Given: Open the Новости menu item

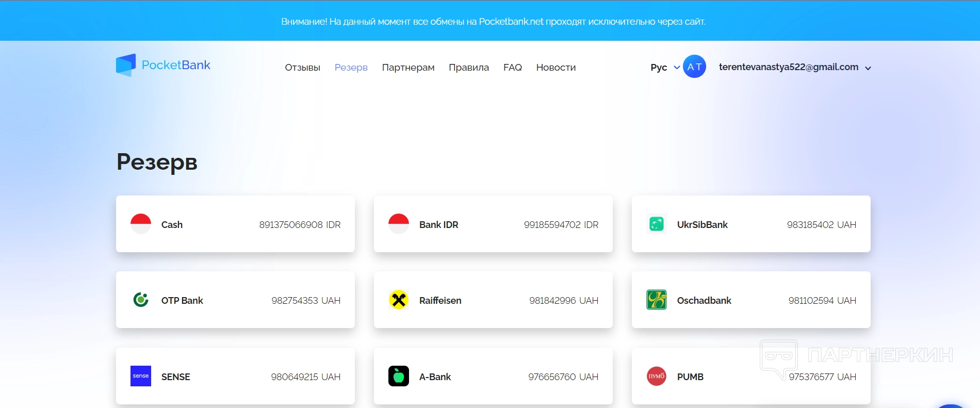Looking at the screenshot, I should [556, 68].
